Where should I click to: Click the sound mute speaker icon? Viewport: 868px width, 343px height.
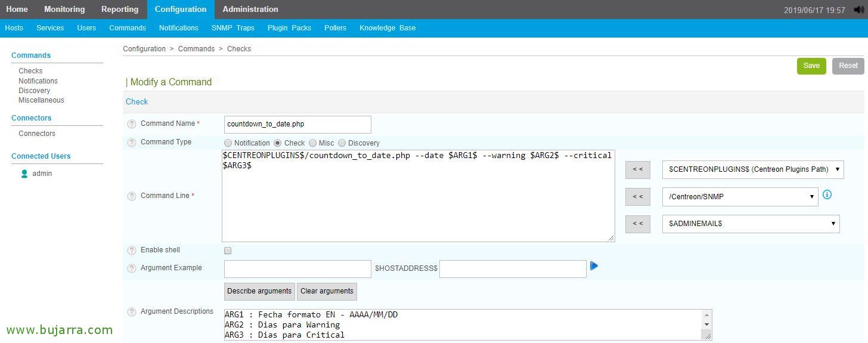click(858, 10)
